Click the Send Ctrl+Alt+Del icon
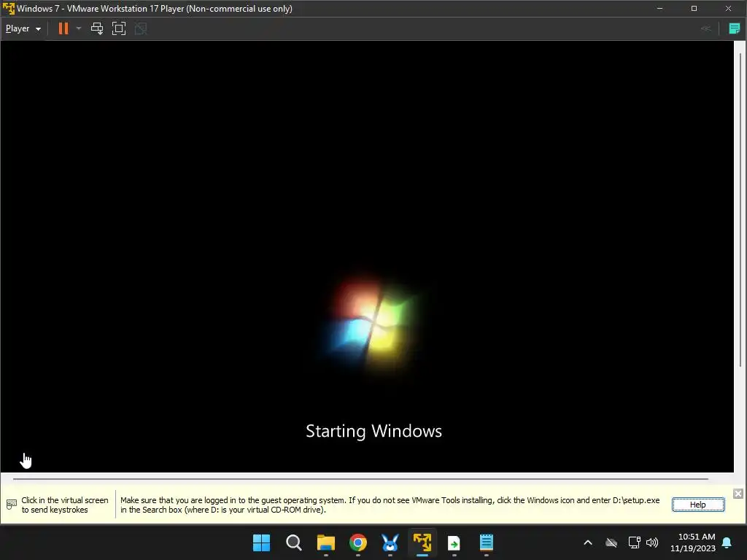 point(97,28)
